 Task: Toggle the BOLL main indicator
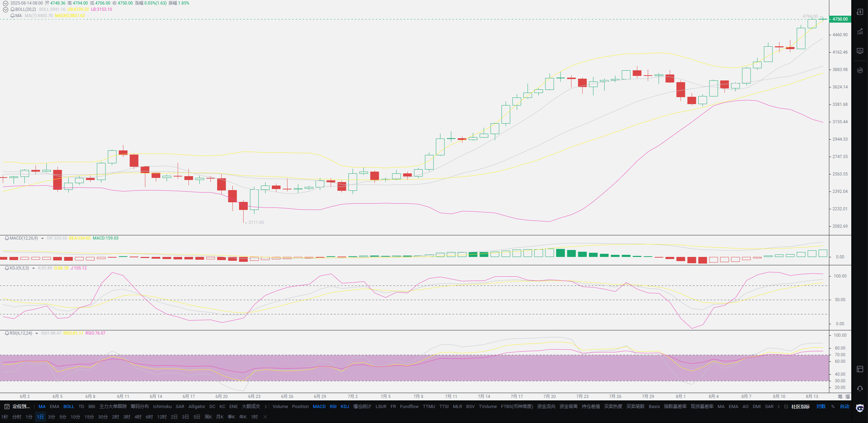point(69,407)
